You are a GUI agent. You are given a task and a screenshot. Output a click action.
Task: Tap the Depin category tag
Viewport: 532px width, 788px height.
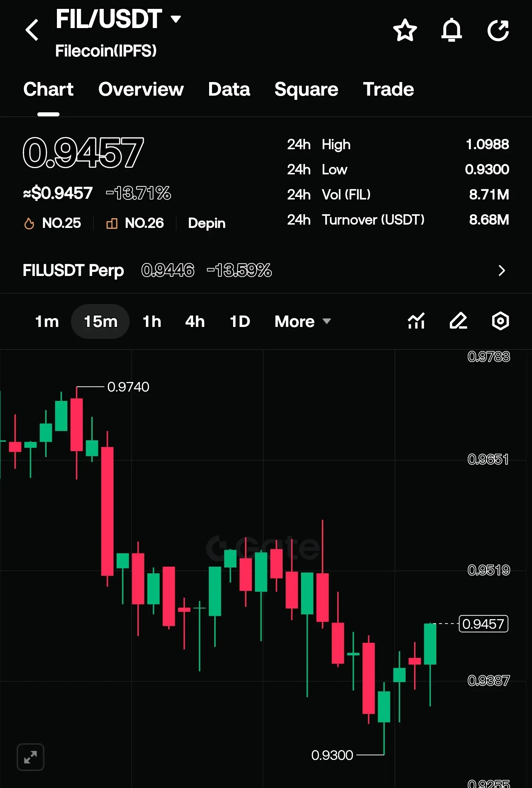click(x=207, y=224)
